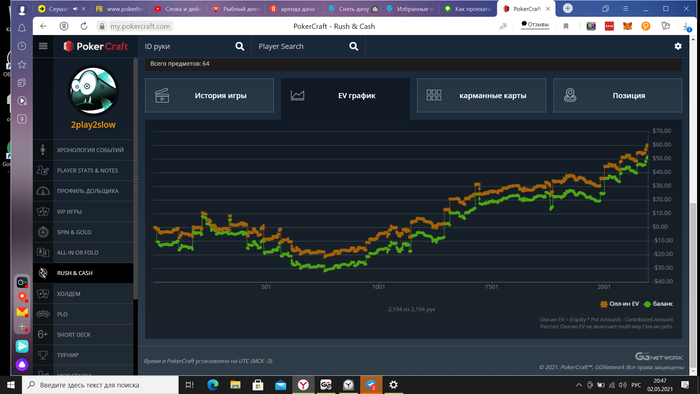Viewport: 700px width, 394px height.
Task: Open Турнир sidebar section
Action: (83, 355)
